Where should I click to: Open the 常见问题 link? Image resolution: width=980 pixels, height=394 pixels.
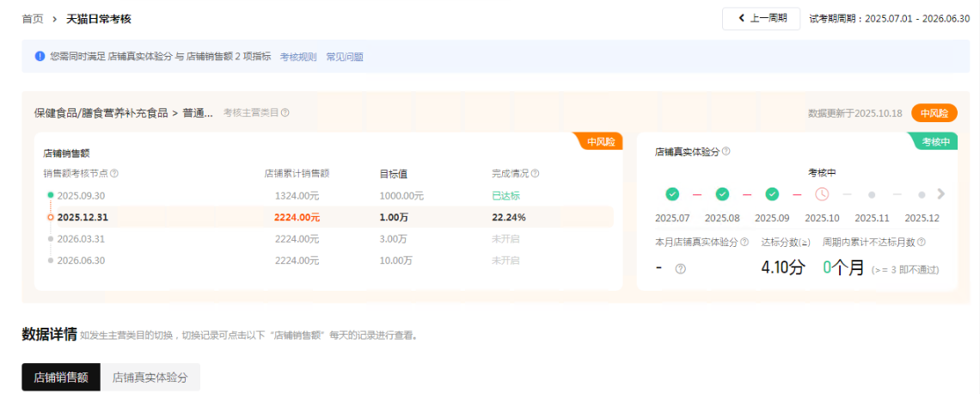pos(345,57)
